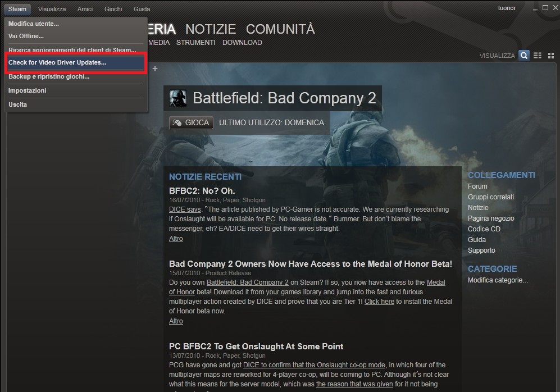Viewport: 560px width, 392px height.
Task: Click the Notizie link in Collegamenti
Action: tap(478, 208)
